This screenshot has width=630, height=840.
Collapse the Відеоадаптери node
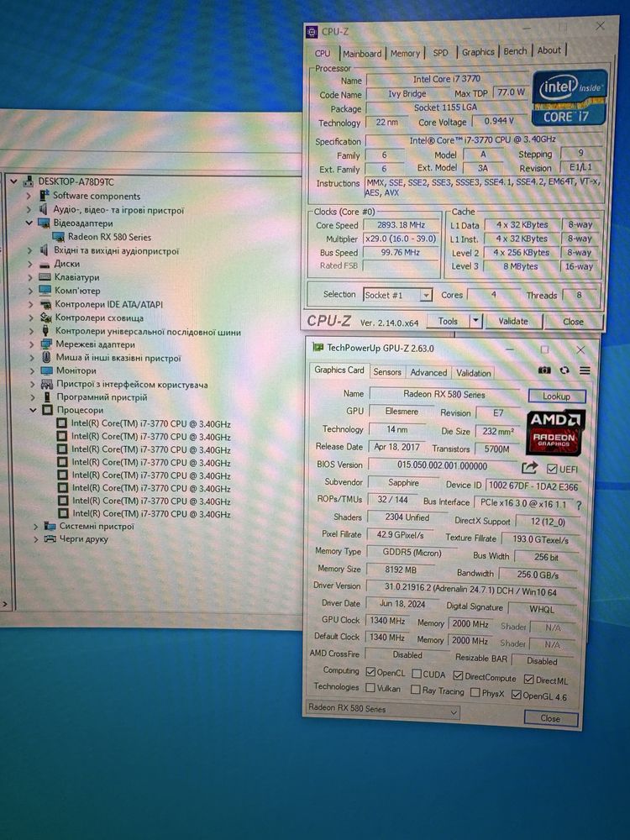(29, 223)
